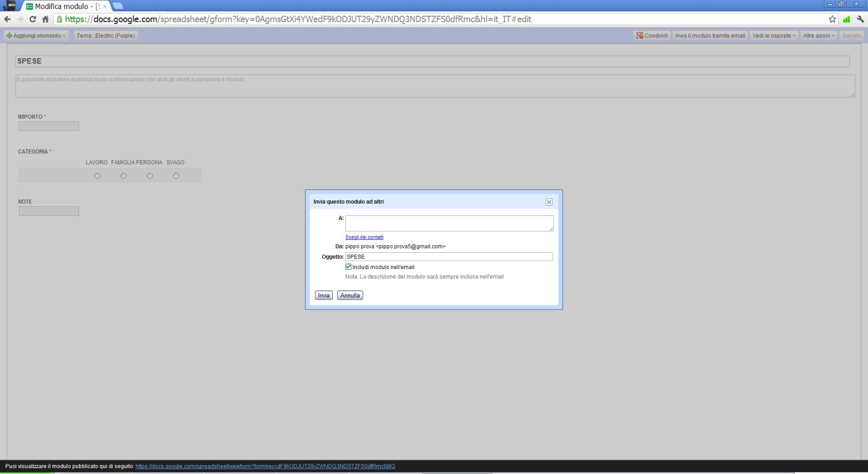Open the 'Scegli dai contatti' link

pyautogui.click(x=365, y=237)
